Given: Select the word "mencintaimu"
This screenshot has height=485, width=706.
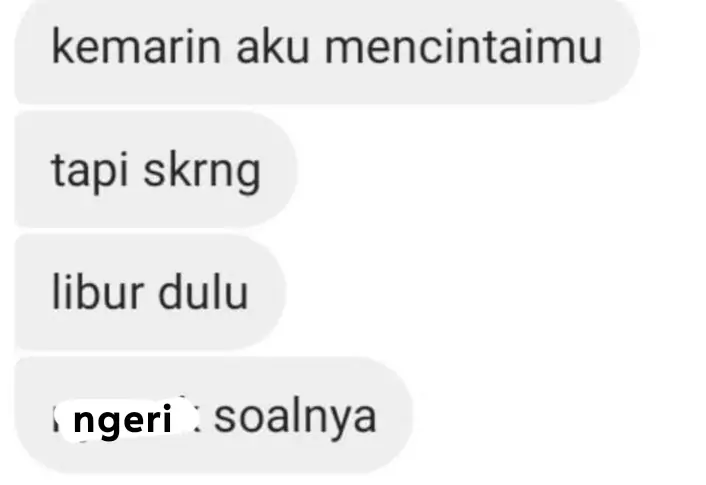Looking at the screenshot, I should [463, 47].
